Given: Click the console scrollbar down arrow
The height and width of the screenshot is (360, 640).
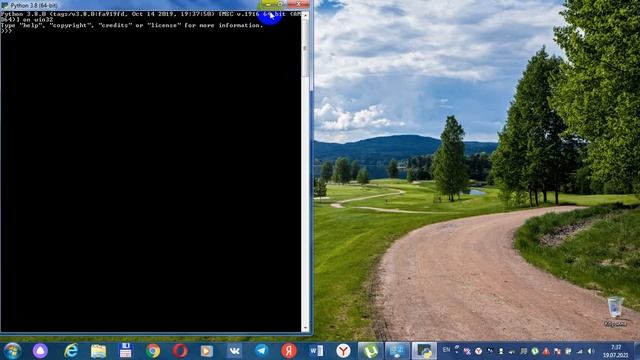Looking at the screenshot, I should (x=305, y=328).
